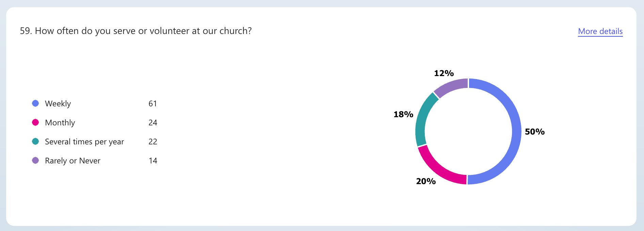Screen dimensions: 644x231
Task: Click the teal Several times per year dot
Action: tap(35, 141)
